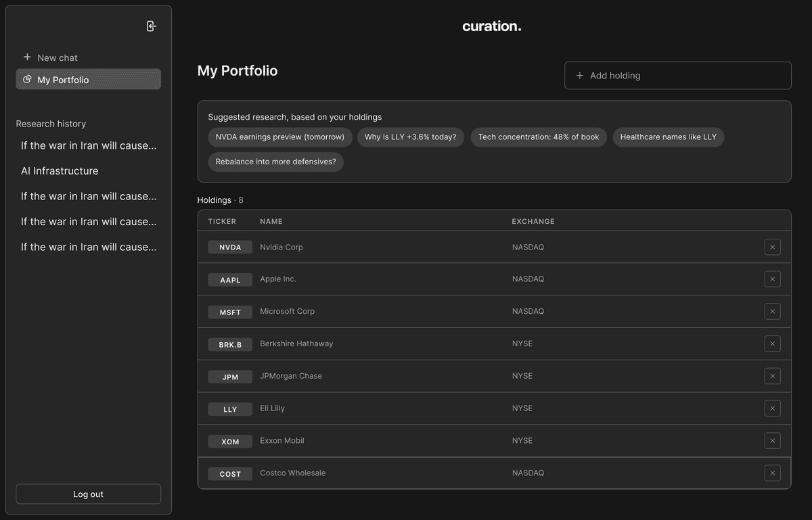The width and height of the screenshot is (812, 520).
Task: Click the Research history heading
Action: (x=51, y=124)
